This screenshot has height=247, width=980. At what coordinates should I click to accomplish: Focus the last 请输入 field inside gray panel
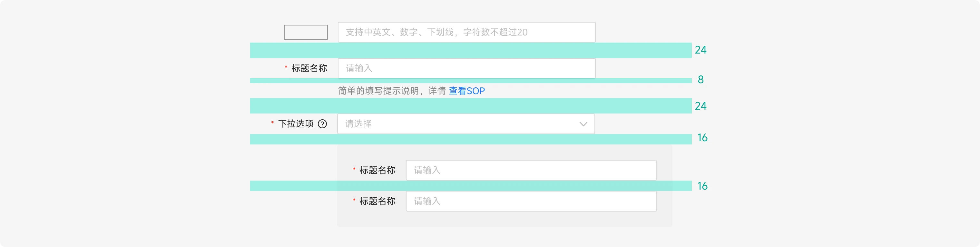[x=531, y=201]
